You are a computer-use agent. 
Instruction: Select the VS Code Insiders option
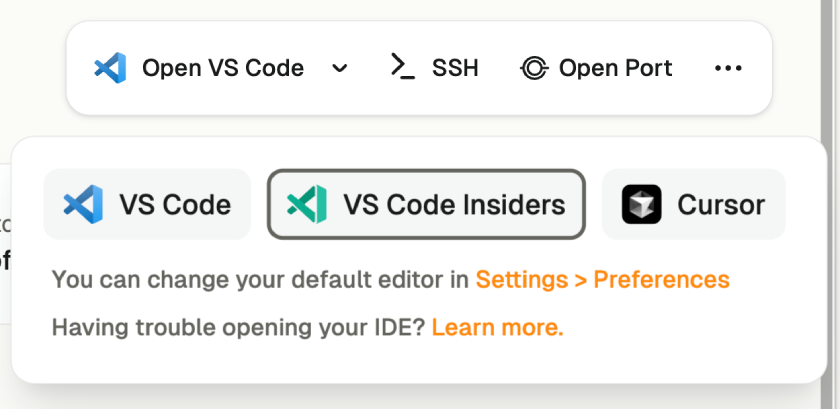coord(426,204)
